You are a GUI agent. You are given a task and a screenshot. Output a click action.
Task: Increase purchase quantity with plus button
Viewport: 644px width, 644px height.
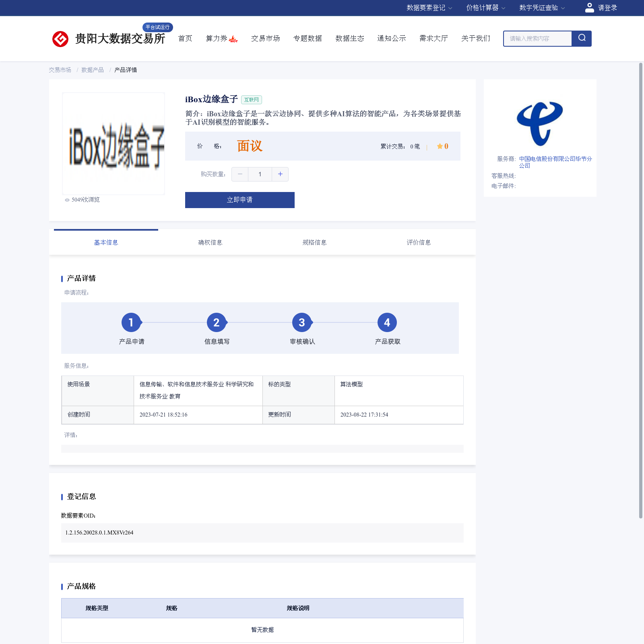pos(280,174)
